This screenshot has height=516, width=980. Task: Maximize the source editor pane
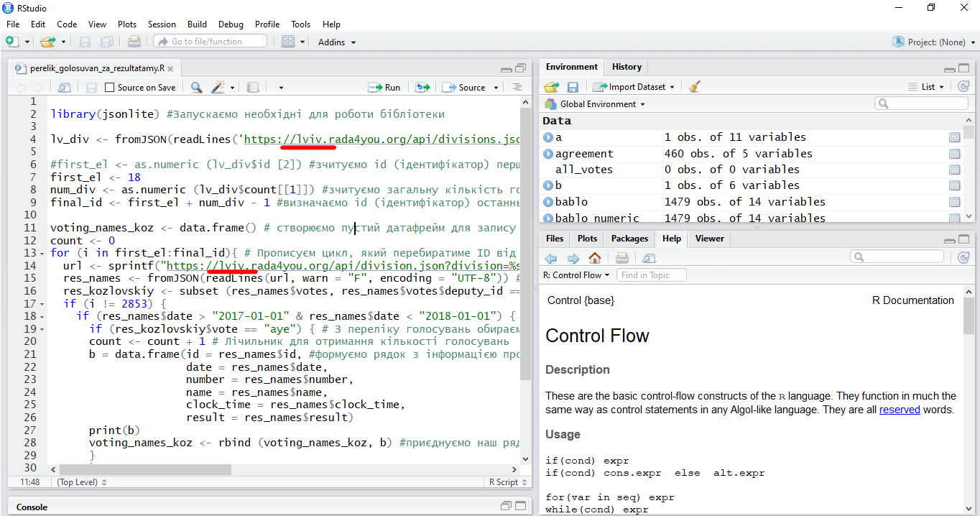(x=519, y=70)
